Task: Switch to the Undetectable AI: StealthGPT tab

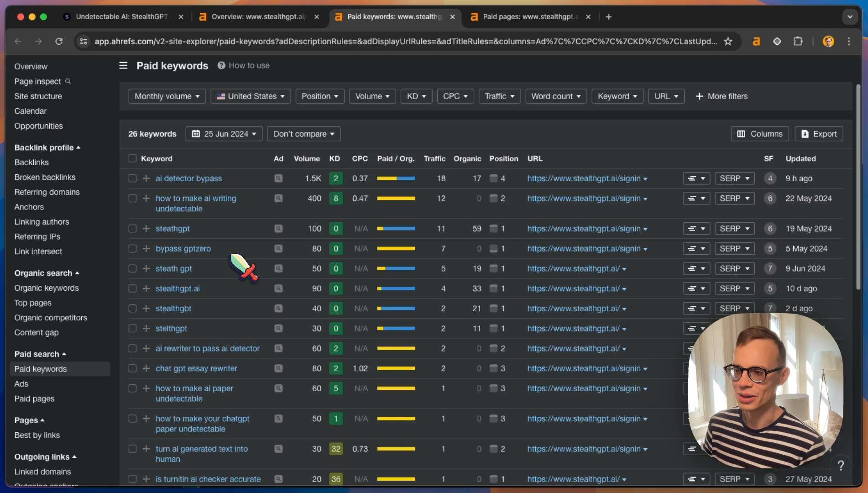Action: coord(122,17)
